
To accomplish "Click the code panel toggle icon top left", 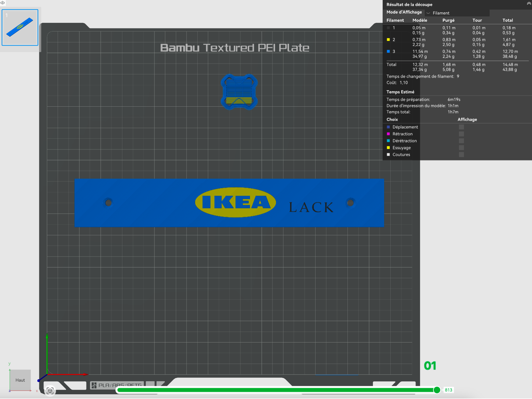I will [x=3, y=3].
